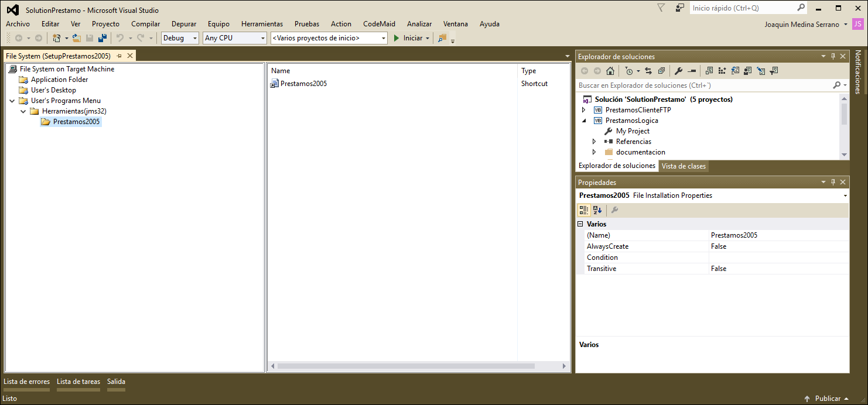The image size is (868, 405).
Task: Click the Home icon in Explorador de soluciones
Action: point(610,71)
